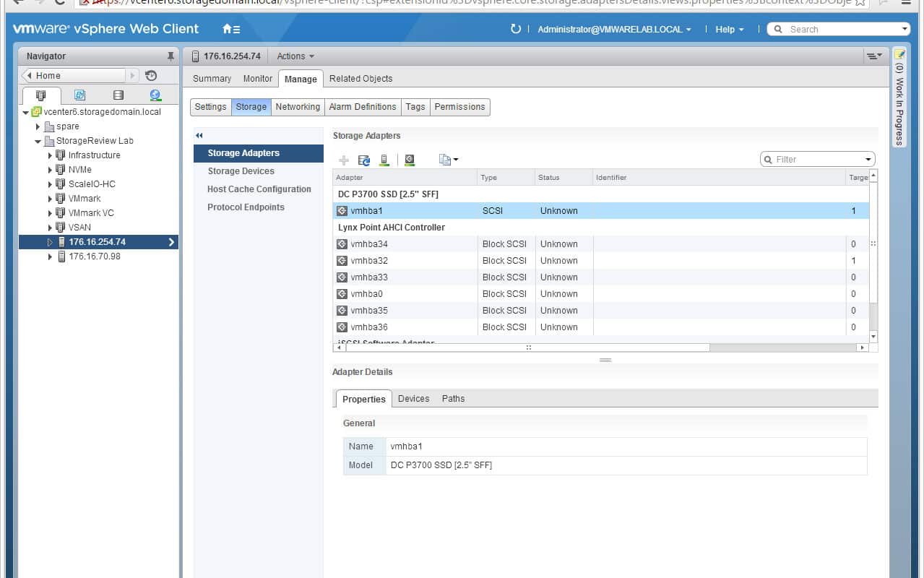The height and width of the screenshot is (578, 924).
Task: Switch to the Settings sub-tab
Action: coord(211,107)
